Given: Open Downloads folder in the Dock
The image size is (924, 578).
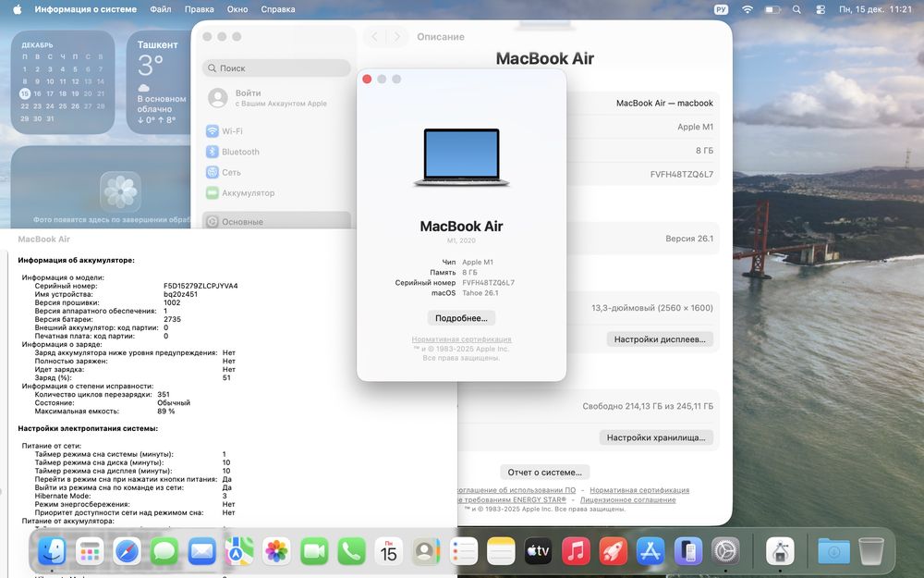Looking at the screenshot, I should click(833, 552).
